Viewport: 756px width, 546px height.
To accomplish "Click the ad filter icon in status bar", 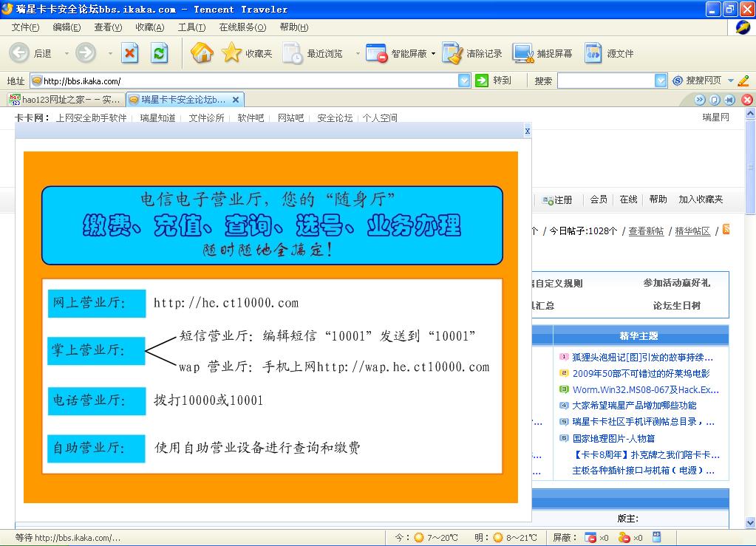I will click(x=657, y=537).
